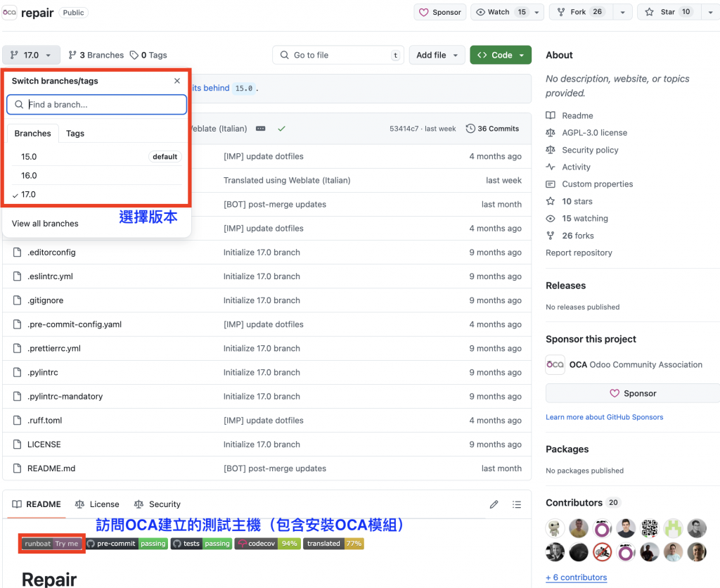Open Learn more about GitHub Sponsors

604,417
